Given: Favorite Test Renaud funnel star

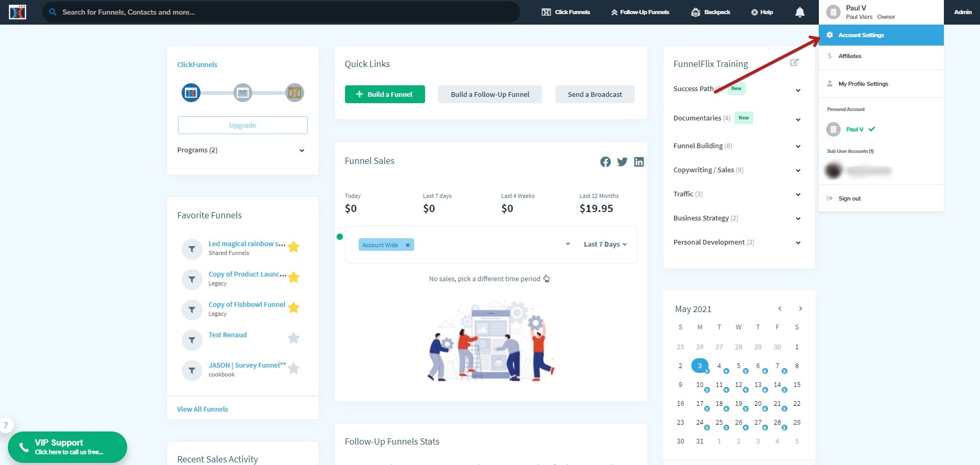Looking at the screenshot, I should (x=294, y=338).
